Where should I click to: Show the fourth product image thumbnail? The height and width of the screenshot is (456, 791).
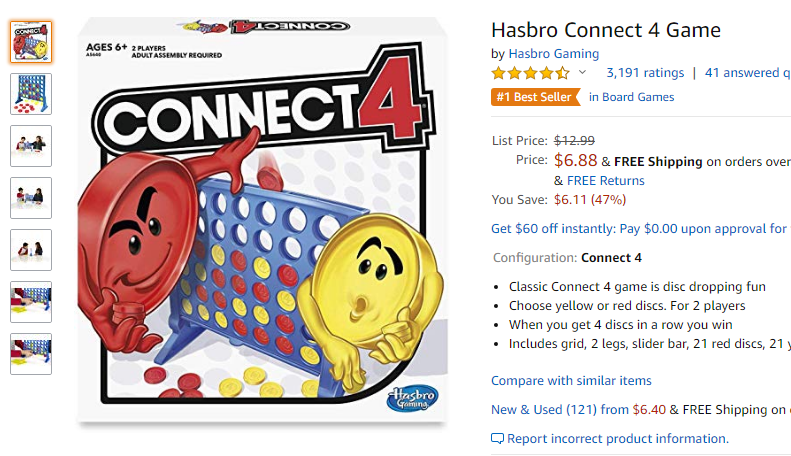[31, 198]
